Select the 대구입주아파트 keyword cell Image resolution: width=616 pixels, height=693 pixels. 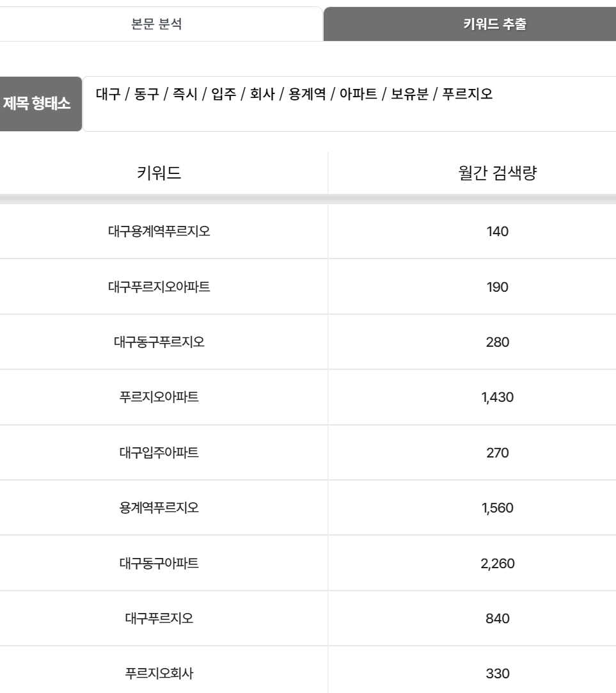point(159,452)
